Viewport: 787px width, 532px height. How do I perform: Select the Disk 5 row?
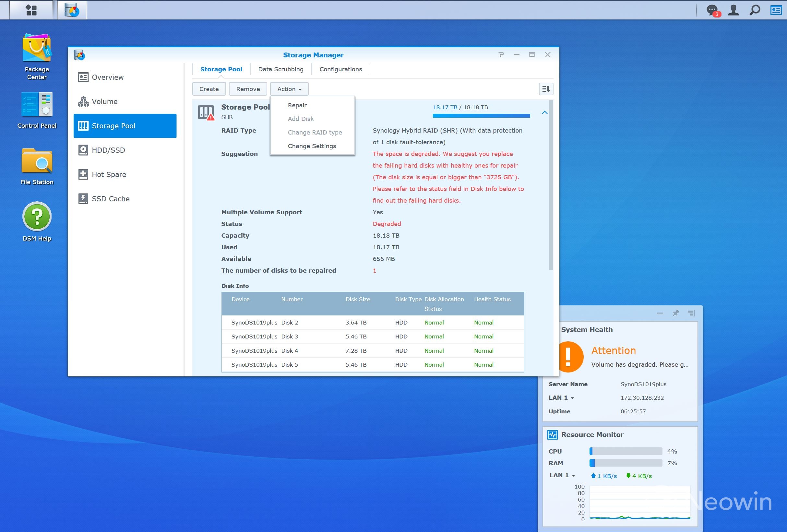[373, 365]
